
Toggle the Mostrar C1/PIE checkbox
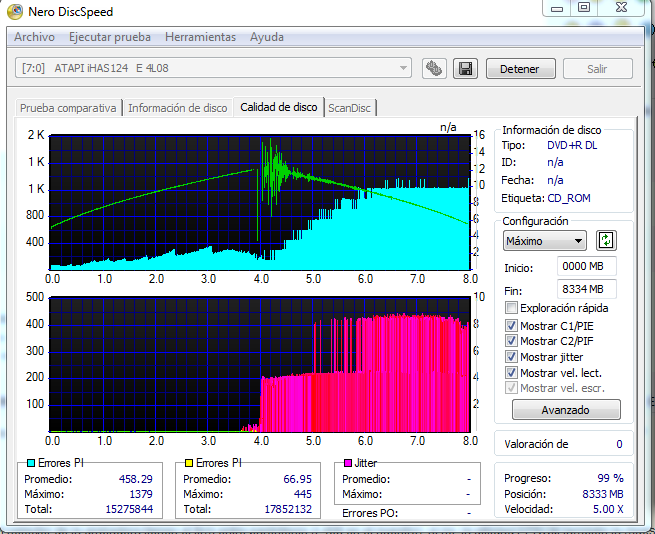(512, 325)
